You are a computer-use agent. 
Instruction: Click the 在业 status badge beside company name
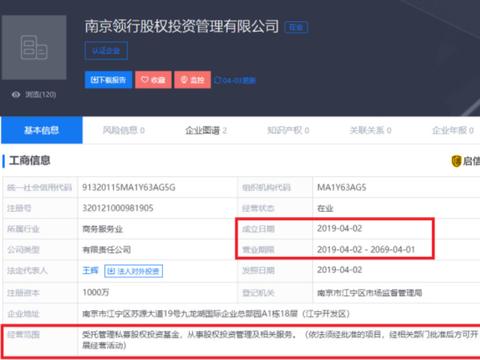coord(296,27)
